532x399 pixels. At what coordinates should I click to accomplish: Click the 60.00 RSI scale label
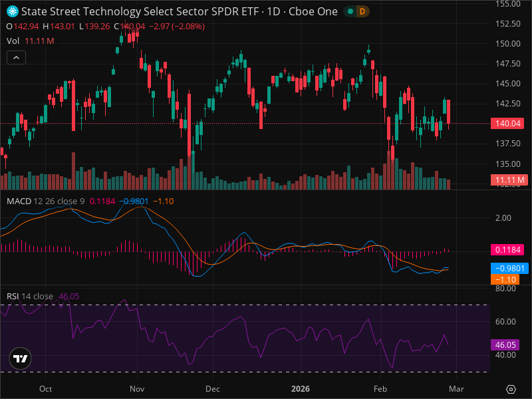505,322
